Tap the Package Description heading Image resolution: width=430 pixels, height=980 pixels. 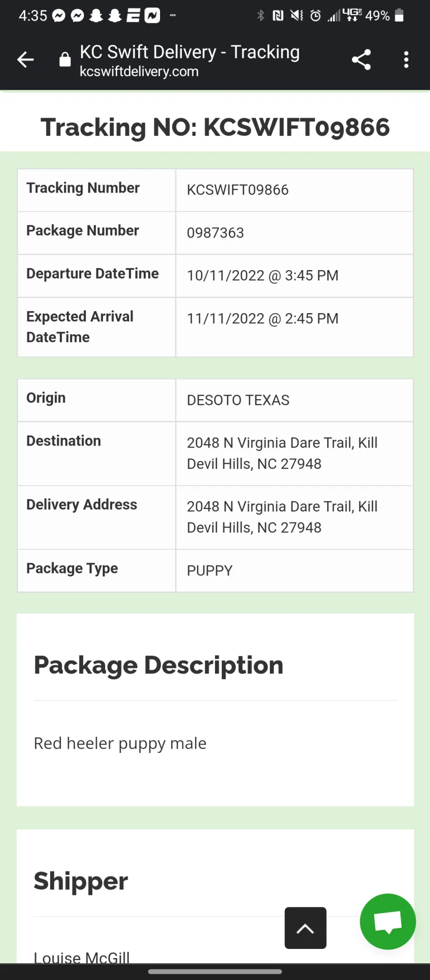[x=159, y=665]
